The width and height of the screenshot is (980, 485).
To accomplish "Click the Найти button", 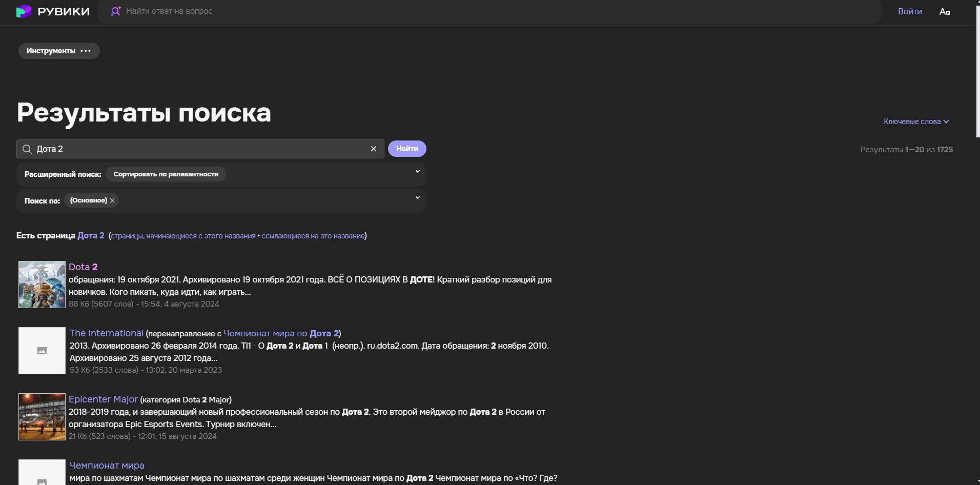I will tap(407, 149).
